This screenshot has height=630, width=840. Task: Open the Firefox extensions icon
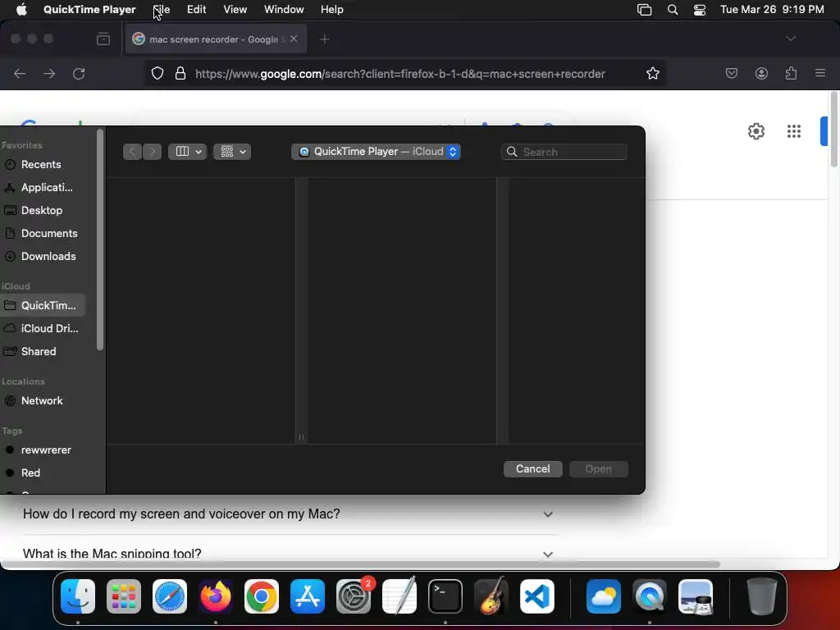[791, 73]
